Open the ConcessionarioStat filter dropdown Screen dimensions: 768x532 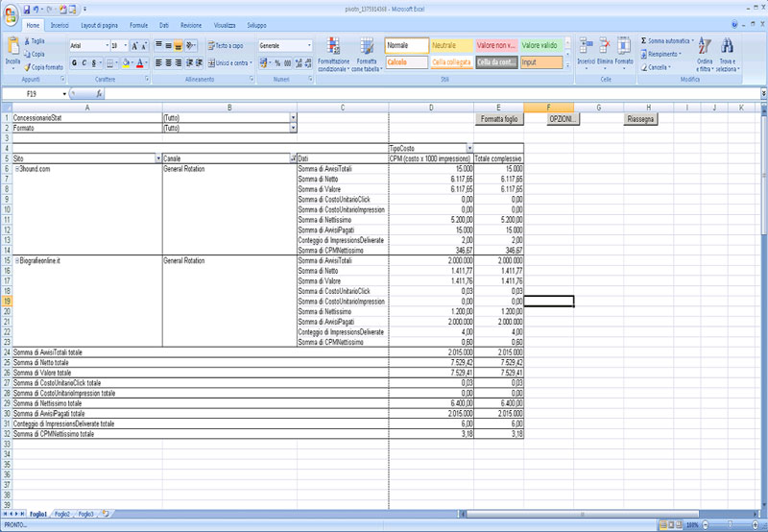point(293,118)
